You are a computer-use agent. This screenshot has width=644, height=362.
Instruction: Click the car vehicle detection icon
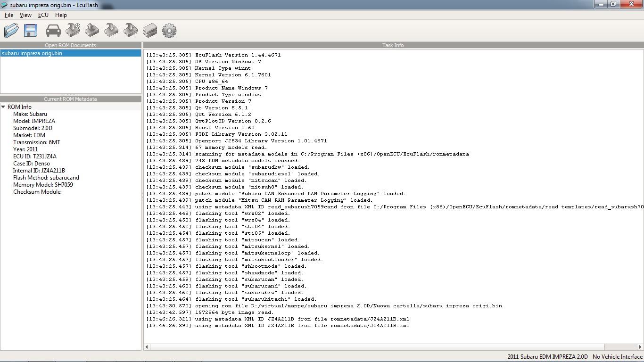pyautogui.click(x=53, y=31)
